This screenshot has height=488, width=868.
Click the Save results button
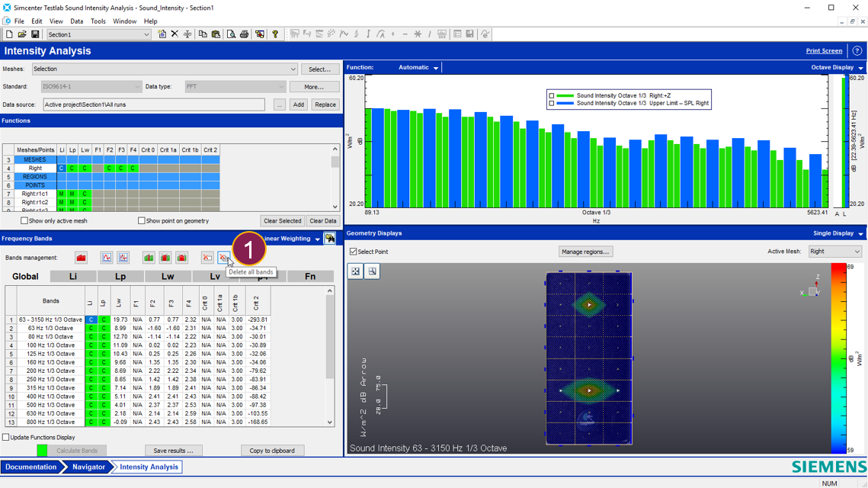[173, 451]
